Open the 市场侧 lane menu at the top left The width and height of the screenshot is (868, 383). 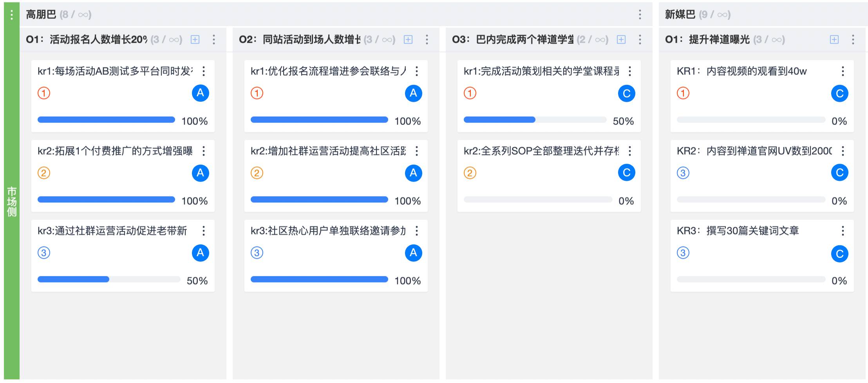click(x=12, y=14)
